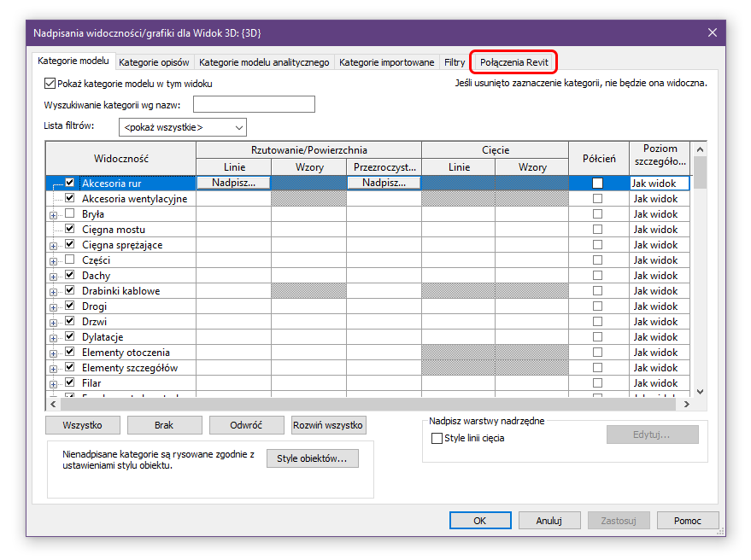Viewport: 751px width, 560px height.
Task: Toggle visibility of Drabinki kablowe
Action: tap(70, 290)
